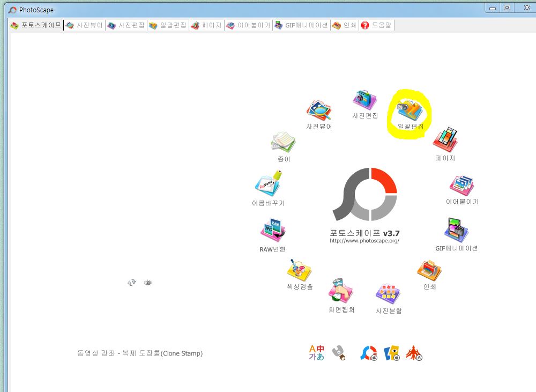
Task: Switch to the 일괄편집 tab
Action: pos(168,25)
